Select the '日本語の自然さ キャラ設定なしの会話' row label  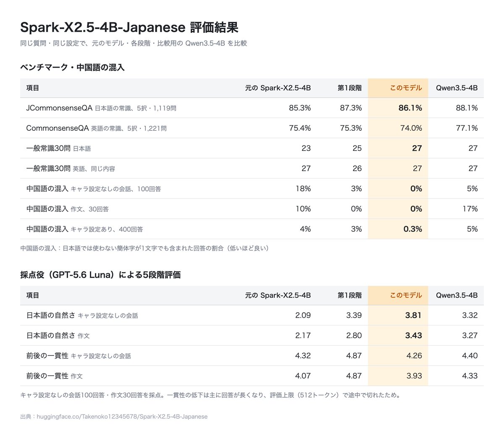(82, 315)
